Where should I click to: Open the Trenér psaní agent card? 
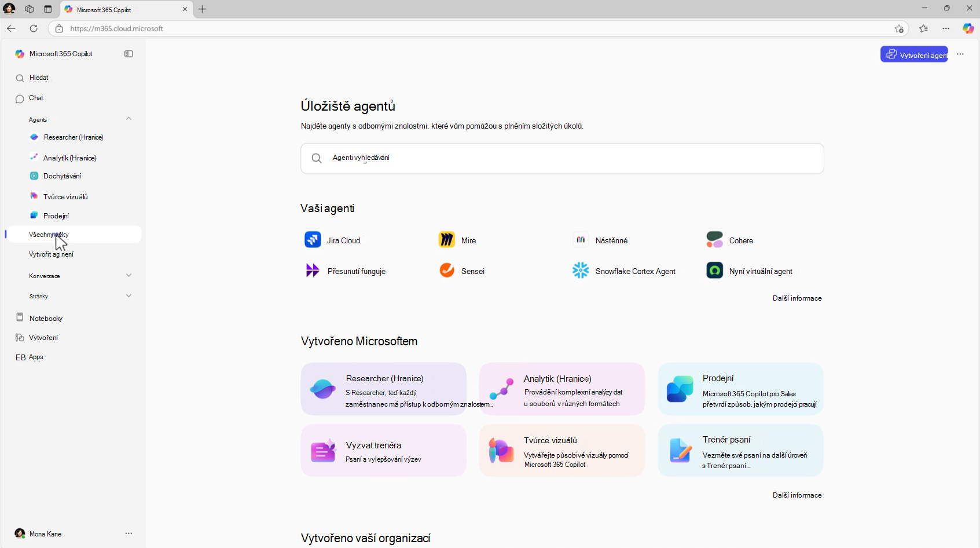pos(740,450)
